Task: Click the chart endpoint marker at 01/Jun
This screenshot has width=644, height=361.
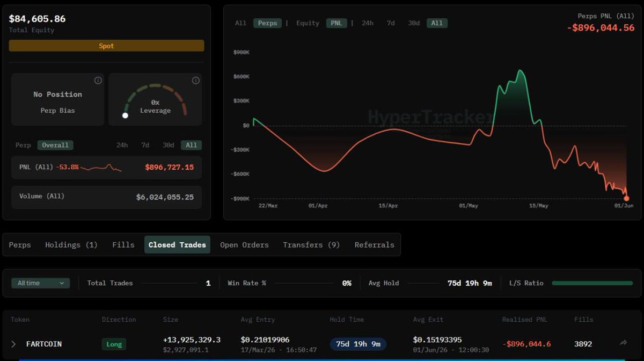Action: coord(626,198)
